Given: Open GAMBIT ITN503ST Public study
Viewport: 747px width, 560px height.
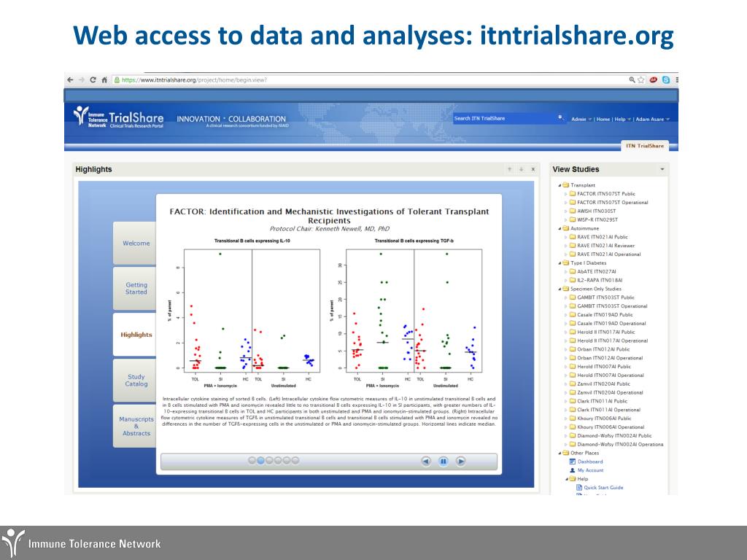Looking at the screenshot, I should (x=605, y=297).
